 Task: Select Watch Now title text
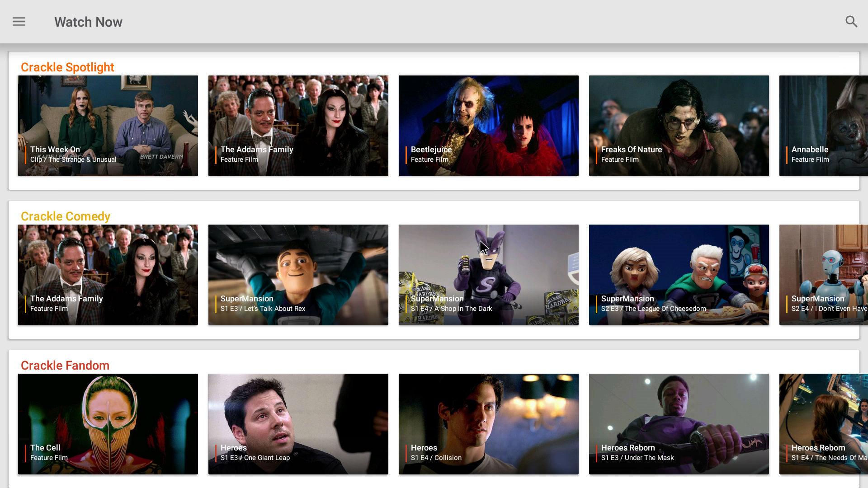pos(88,22)
